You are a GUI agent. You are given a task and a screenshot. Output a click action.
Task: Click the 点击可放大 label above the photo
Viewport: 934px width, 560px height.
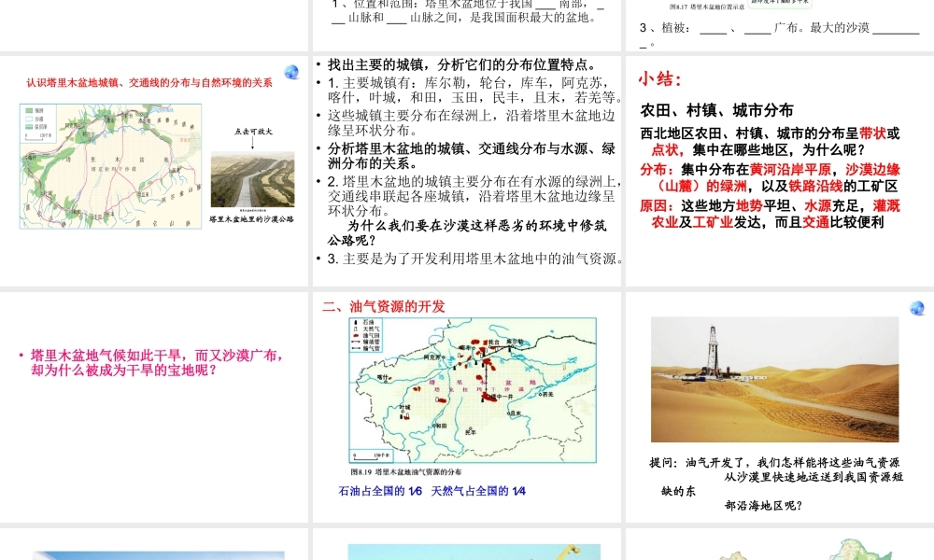click(253, 132)
